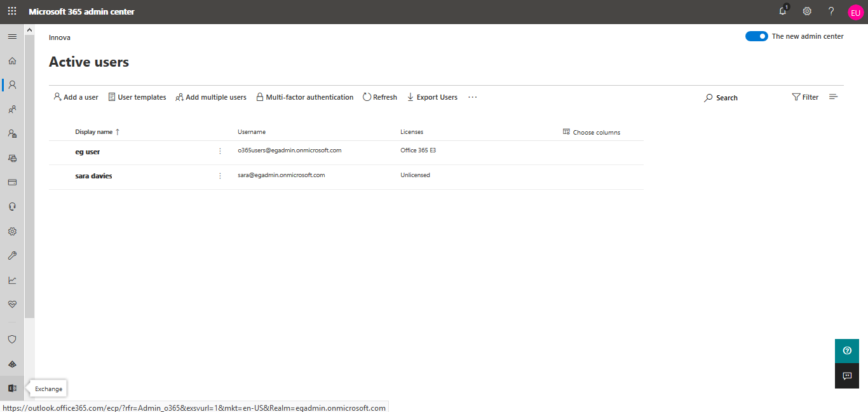
Task: Open Exchange admin center icon
Action: tap(12, 388)
